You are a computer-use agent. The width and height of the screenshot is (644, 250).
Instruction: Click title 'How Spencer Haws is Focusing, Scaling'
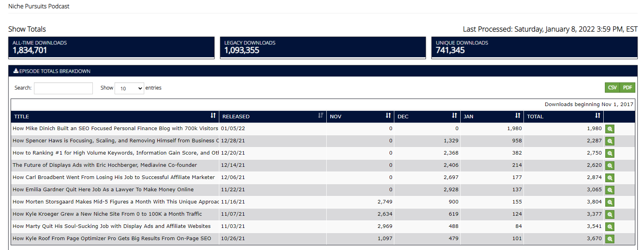(115, 140)
